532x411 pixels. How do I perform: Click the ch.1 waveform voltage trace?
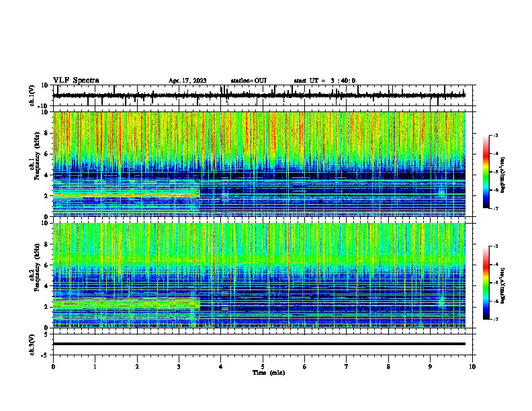click(x=259, y=95)
